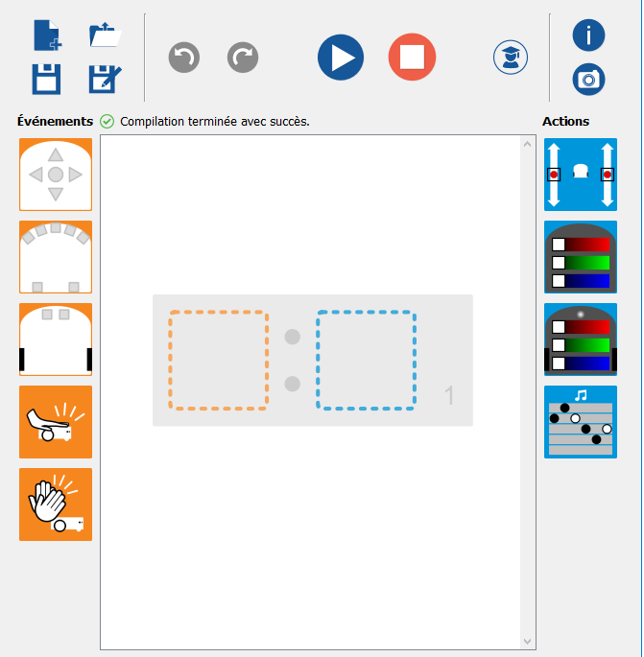Save program as new file
644x657 pixels.
[105, 79]
